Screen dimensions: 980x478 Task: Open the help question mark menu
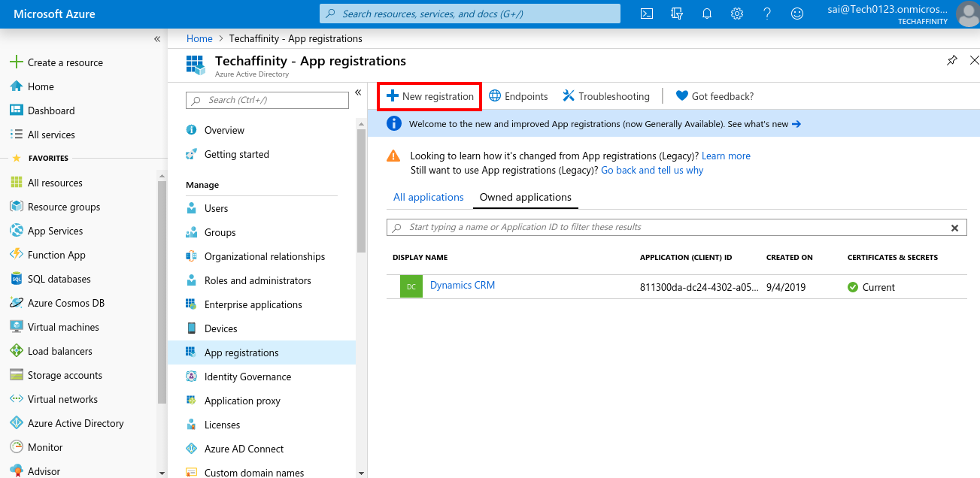click(x=766, y=13)
